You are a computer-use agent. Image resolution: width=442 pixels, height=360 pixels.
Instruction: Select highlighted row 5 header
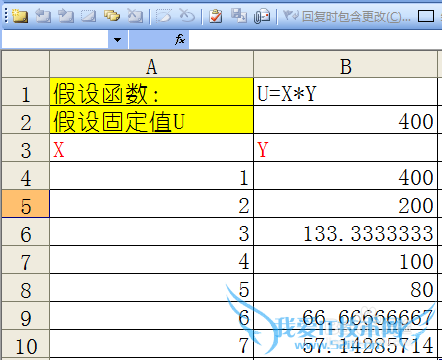26,204
